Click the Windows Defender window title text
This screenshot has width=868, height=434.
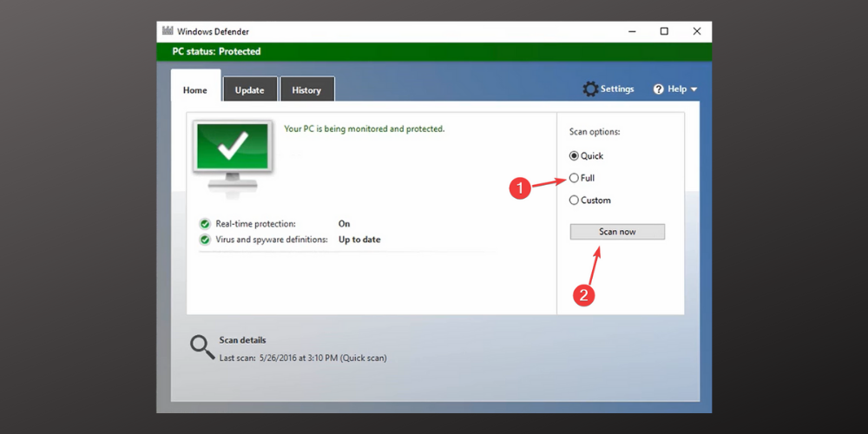click(x=214, y=31)
